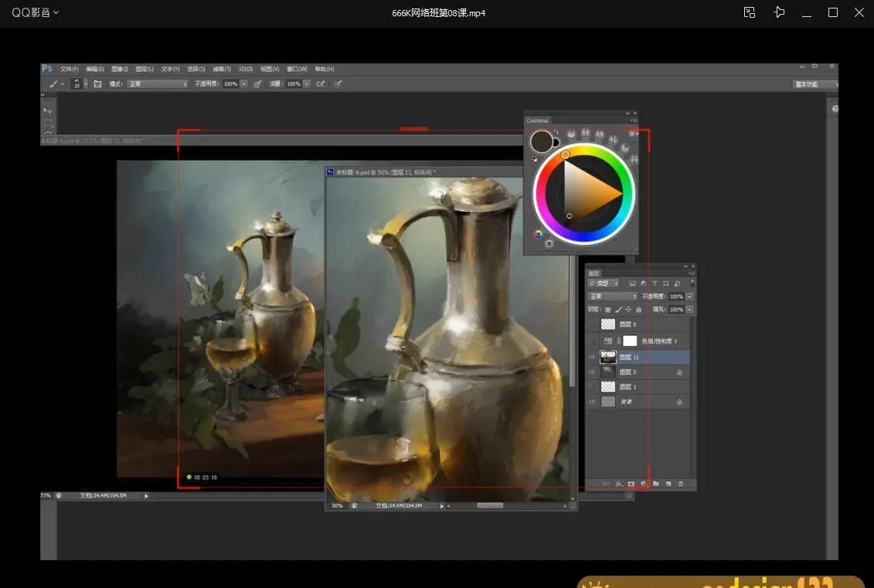The image size is (874, 588).
Task: Select the Move tool in toolbox
Action: coord(47,110)
